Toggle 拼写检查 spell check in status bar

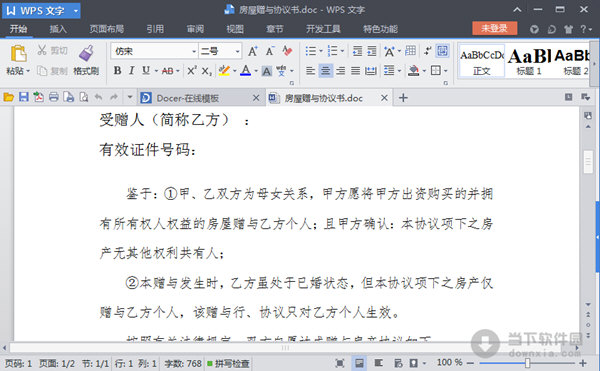[x=228, y=363]
